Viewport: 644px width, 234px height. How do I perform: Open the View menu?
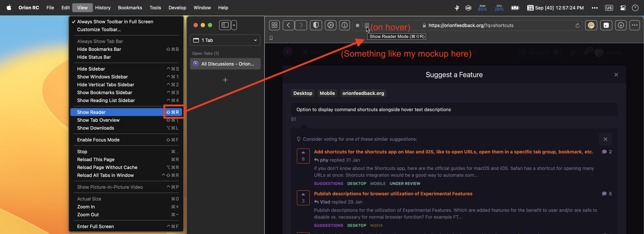point(82,8)
